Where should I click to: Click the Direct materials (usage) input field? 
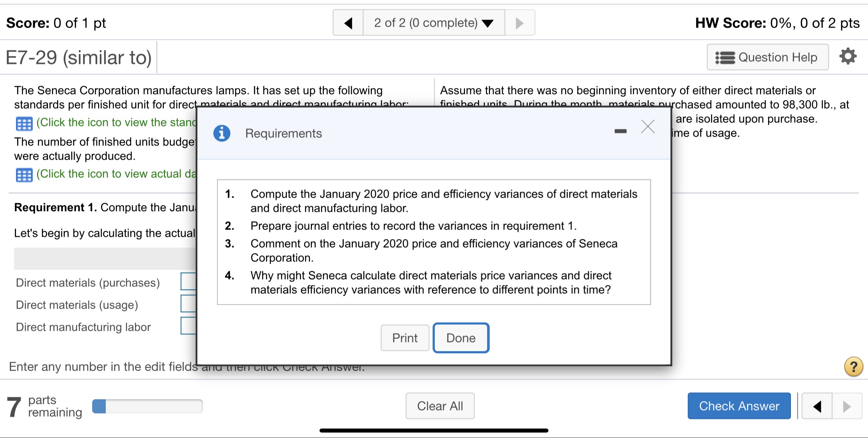pyautogui.click(x=189, y=303)
